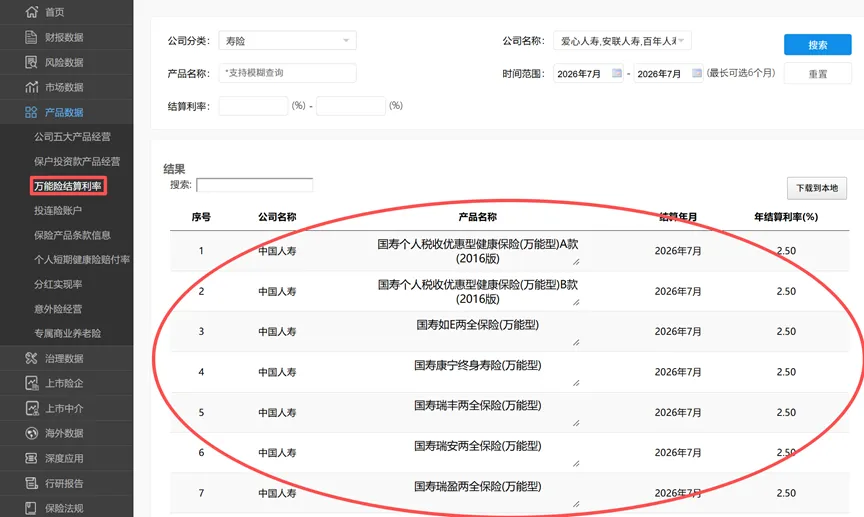Image resolution: width=864 pixels, height=517 pixels.
Task: Select 上市险企 menu item
Action: pos(66,383)
